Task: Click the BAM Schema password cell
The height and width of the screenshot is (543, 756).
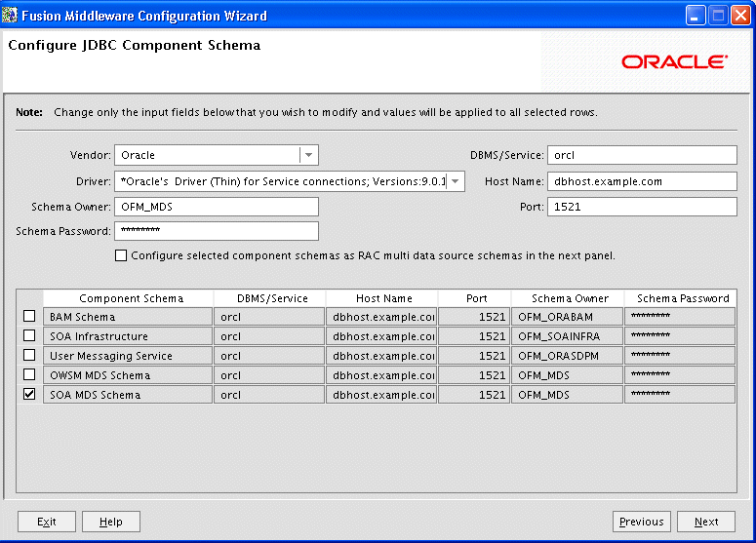Action: pos(680,317)
